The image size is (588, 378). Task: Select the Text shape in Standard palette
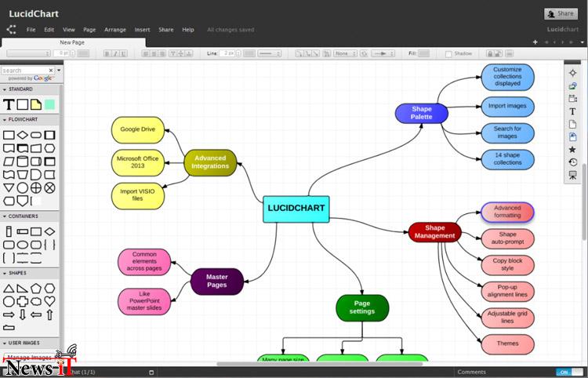9,104
